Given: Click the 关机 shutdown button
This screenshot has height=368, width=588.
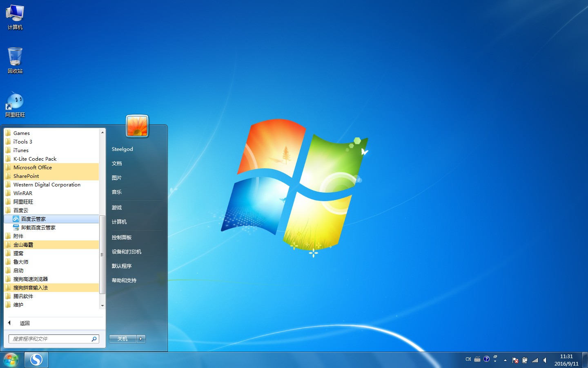Looking at the screenshot, I should click(x=122, y=339).
